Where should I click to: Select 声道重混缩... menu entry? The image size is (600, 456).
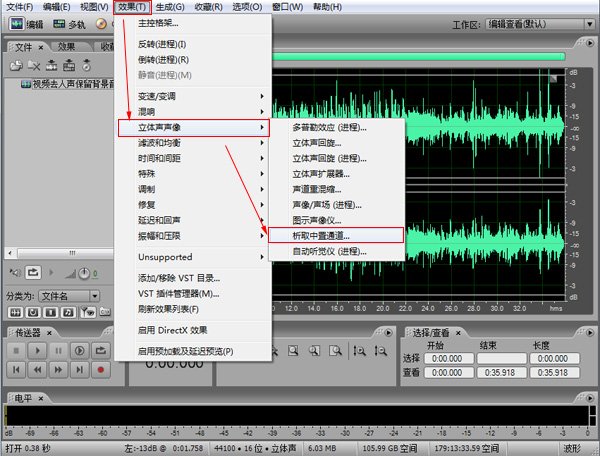coord(336,189)
